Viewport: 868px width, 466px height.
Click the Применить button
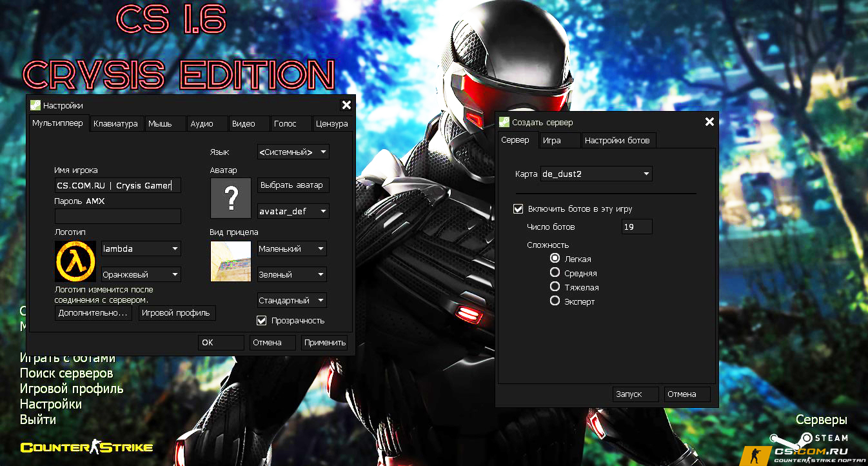[324, 342]
